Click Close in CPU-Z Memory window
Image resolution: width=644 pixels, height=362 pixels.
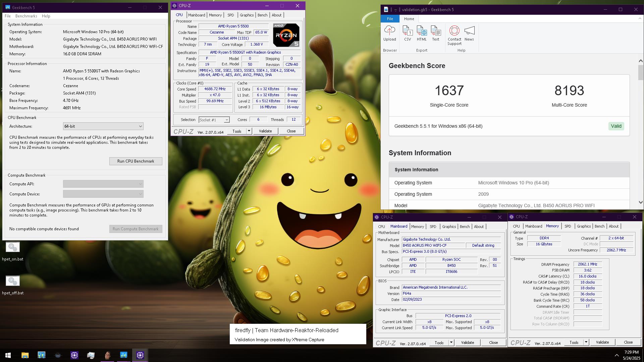(x=628, y=343)
